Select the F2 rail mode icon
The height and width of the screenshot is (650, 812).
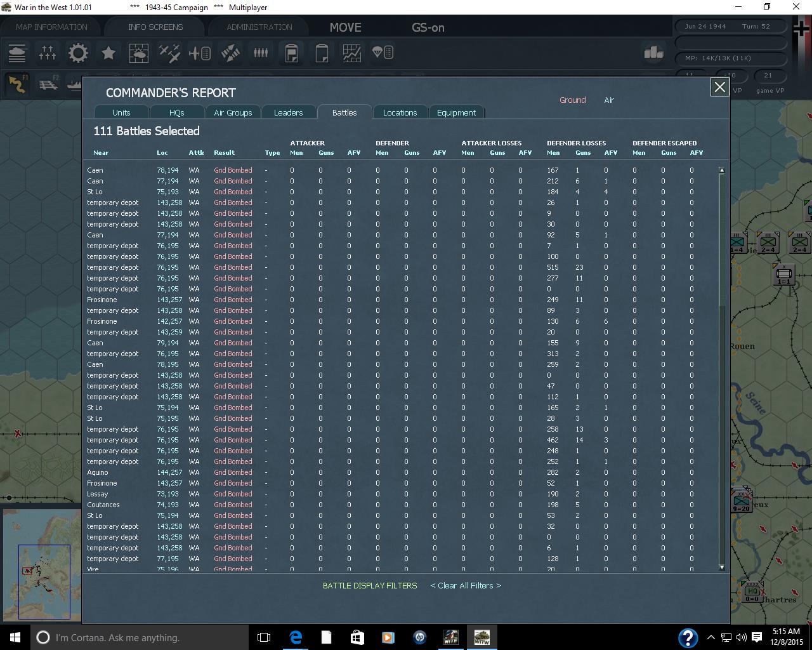coord(48,84)
